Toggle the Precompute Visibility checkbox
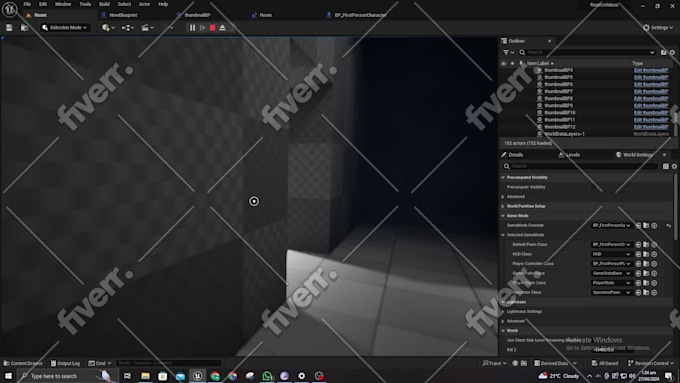Screen dimensions: 680x383 594,187
